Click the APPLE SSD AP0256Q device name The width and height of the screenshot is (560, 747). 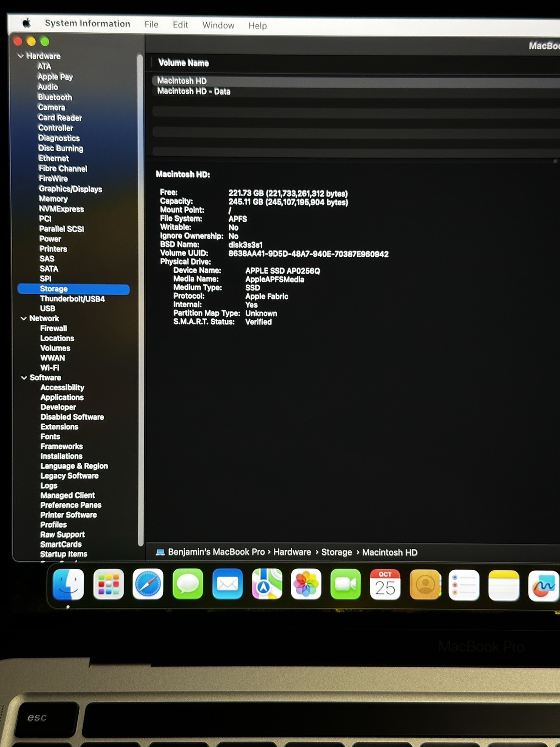click(x=283, y=271)
